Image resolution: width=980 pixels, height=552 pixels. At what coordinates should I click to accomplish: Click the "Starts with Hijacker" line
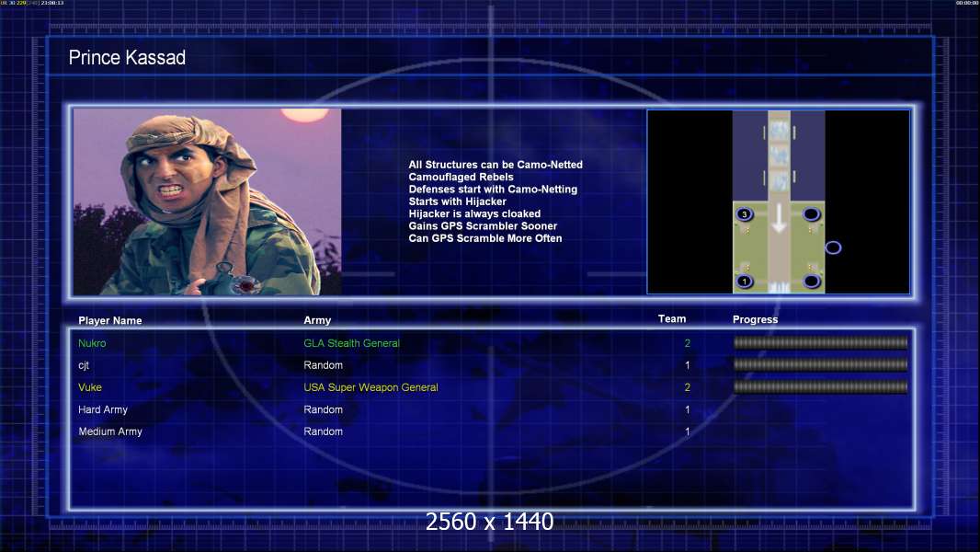(458, 201)
